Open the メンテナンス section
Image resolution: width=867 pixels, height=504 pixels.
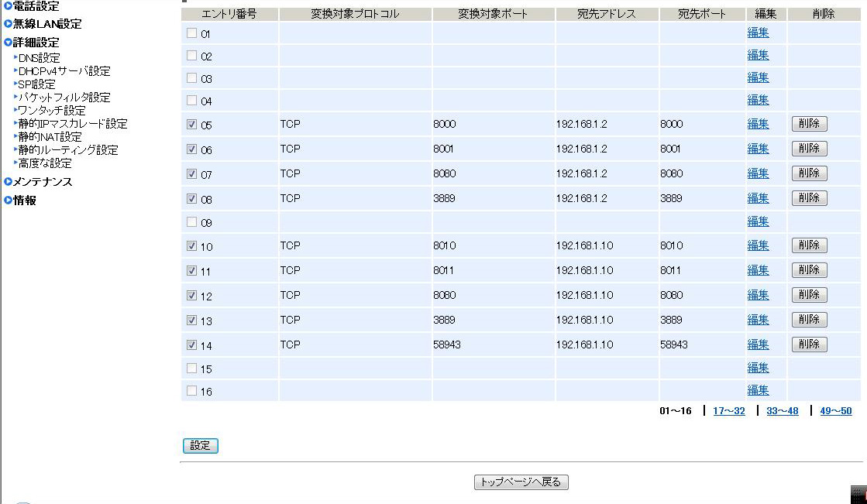click(x=43, y=182)
